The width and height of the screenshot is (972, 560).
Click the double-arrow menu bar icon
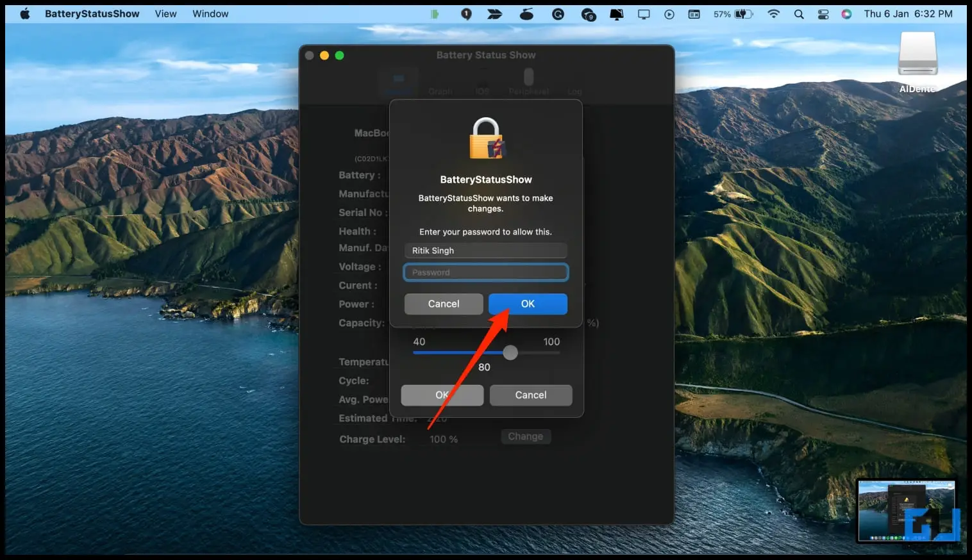click(494, 14)
